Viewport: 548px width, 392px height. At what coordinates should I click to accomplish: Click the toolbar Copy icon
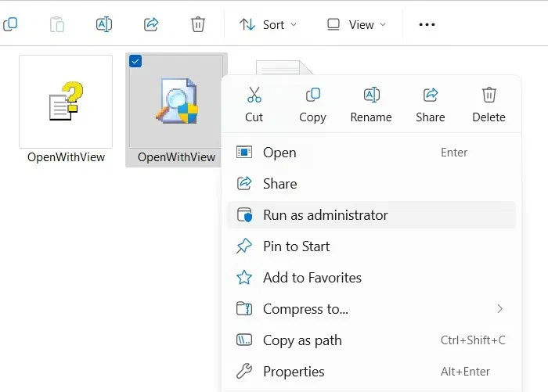tap(10, 24)
